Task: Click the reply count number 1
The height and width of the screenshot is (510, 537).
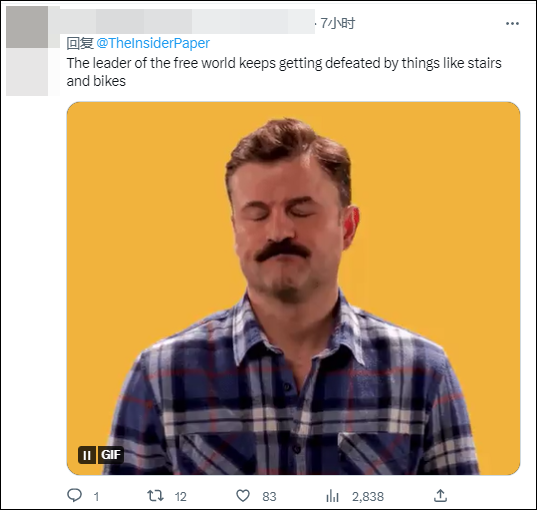Action: point(96,497)
